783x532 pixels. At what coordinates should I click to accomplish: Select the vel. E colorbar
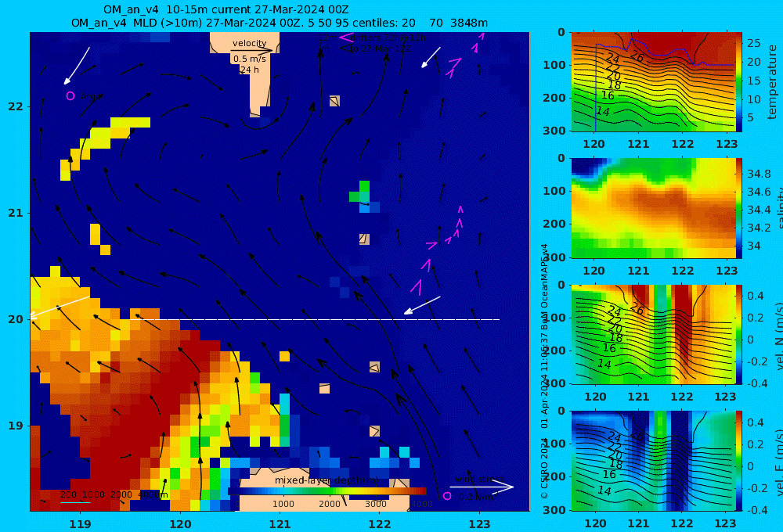[x=739, y=461]
